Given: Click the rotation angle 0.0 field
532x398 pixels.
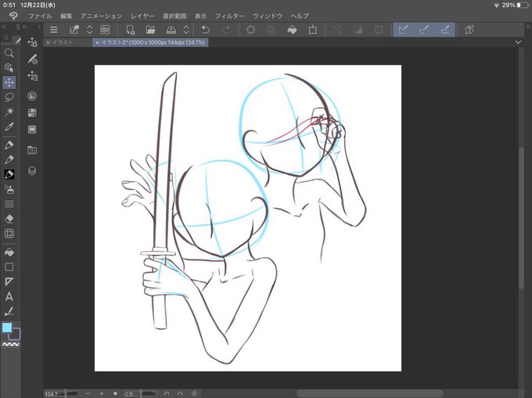Looking at the screenshot, I should [x=128, y=394].
